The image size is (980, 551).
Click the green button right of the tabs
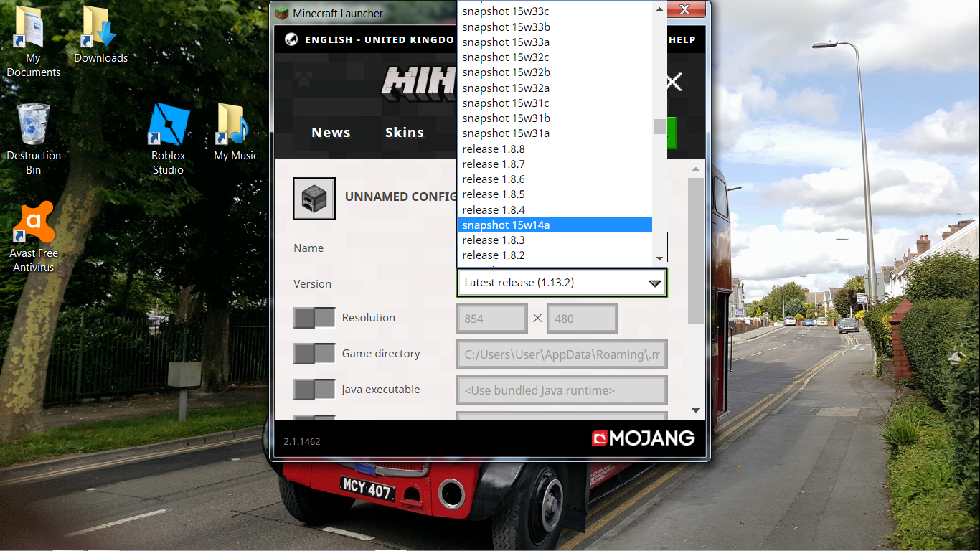point(672,133)
